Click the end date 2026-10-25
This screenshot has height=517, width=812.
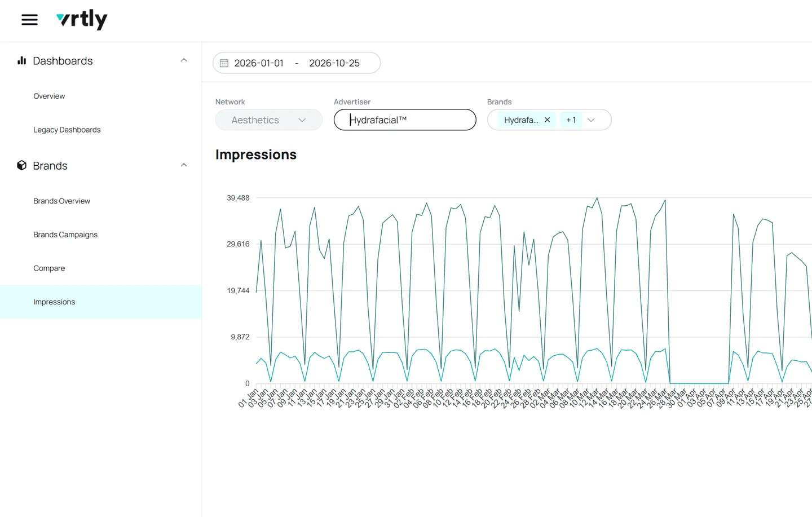334,63
